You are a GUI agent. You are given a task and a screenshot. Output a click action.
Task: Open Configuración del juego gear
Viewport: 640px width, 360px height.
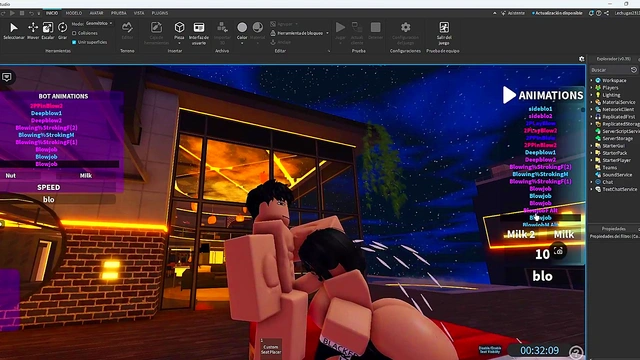[x=405, y=27]
